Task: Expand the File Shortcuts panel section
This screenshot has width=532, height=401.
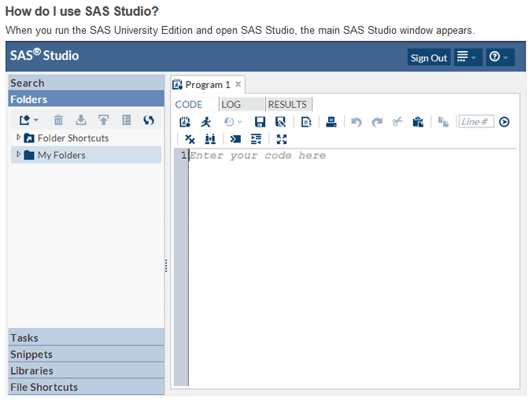Action: pos(87,387)
